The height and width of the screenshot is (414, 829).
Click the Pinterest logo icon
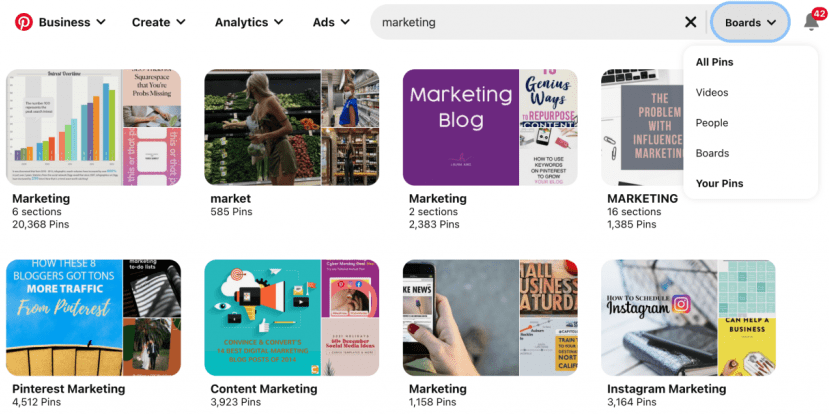[x=23, y=22]
